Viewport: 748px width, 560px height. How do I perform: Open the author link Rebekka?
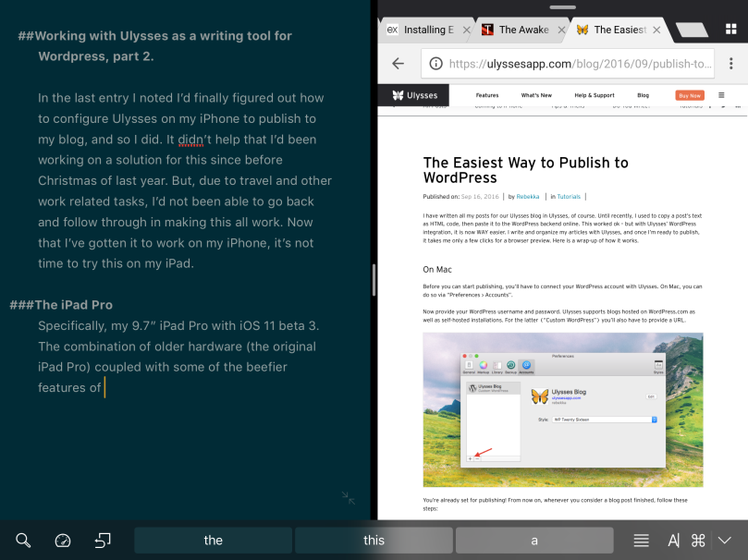click(528, 196)
